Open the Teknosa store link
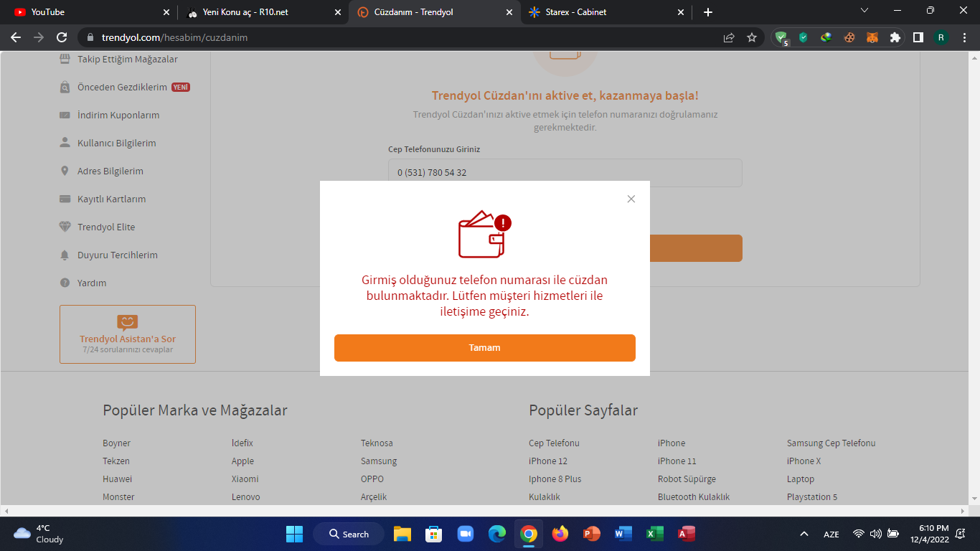The image size is (980, 551). (x=377, y=443)
